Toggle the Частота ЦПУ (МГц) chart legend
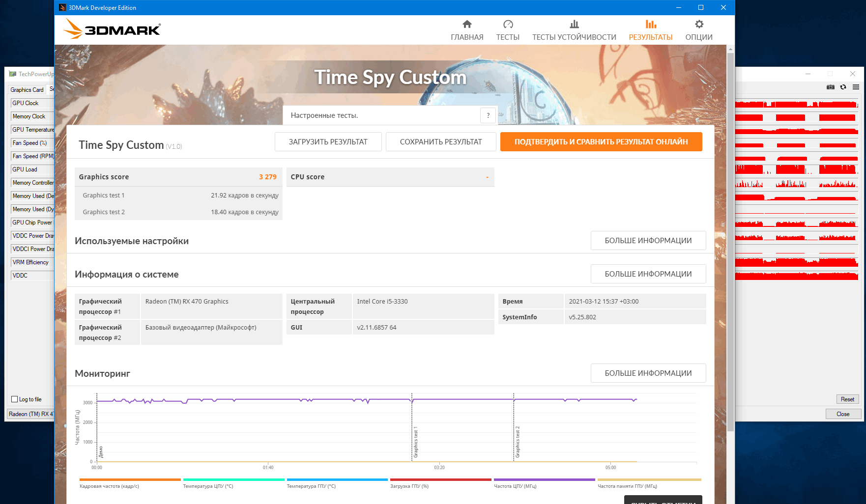The width and height of the screenshot is (866, 504). [545, 483]
